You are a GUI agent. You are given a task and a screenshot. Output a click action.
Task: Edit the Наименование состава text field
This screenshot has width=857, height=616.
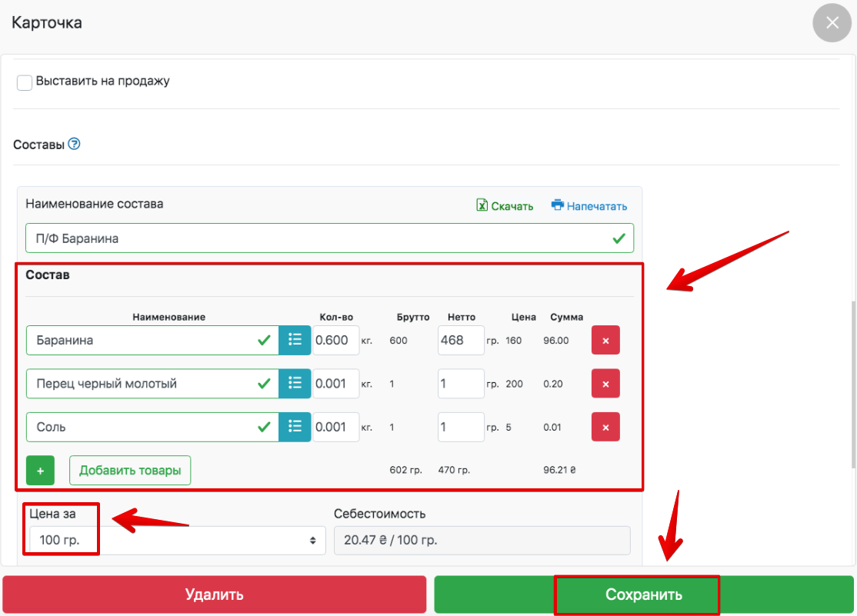pos(315,238)
